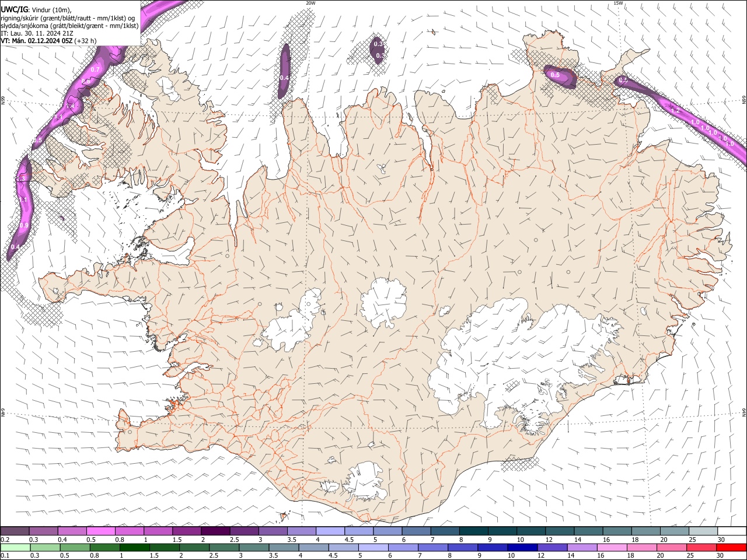Pick the dark teal snow swatch labelled 8
The height and width of the screenshot is (560, 747).
(474, 531)
